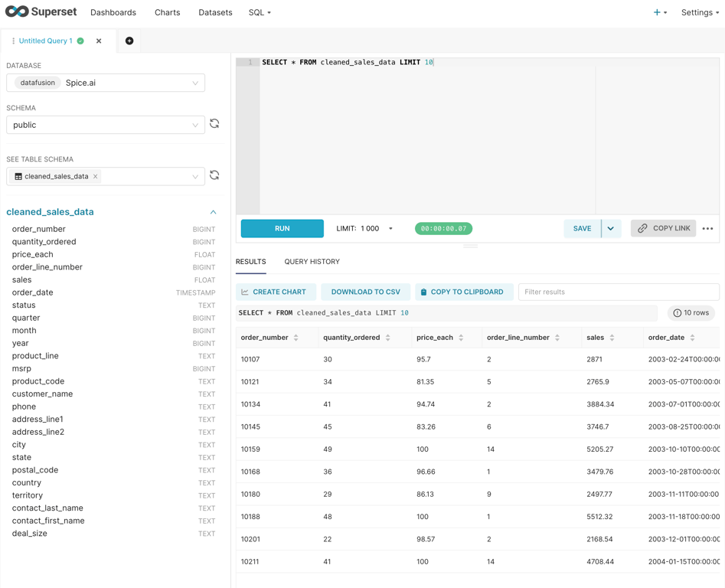
Task: Open the SQL menu
Action: [260, 12]
